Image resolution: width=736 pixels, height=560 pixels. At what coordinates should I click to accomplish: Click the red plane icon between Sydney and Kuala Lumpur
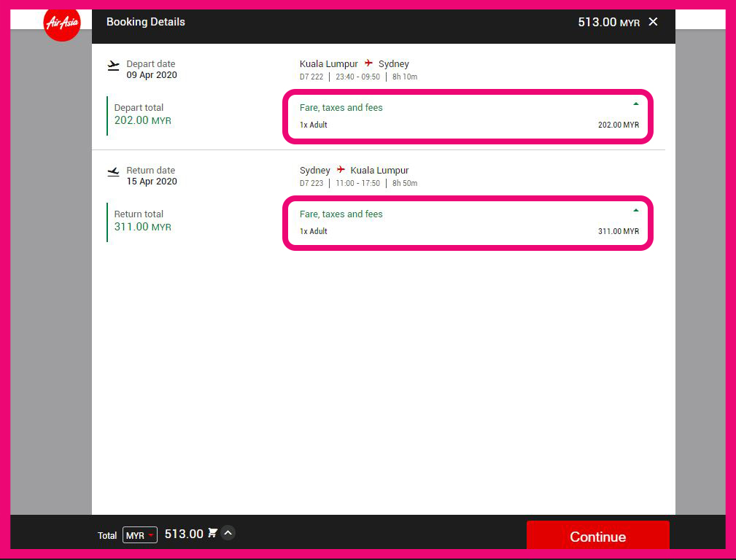point(341,169)
